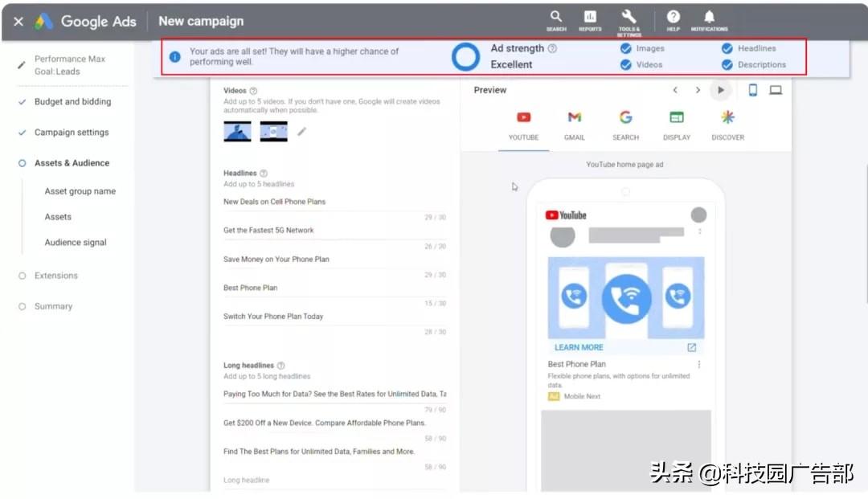Open the Search tool in header

[556, 20]
